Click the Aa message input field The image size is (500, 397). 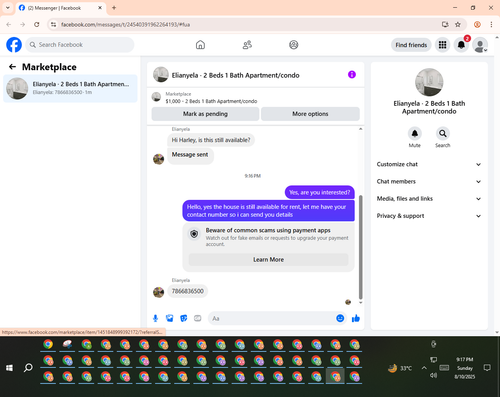pyautogui.click(x=272, y=318)
